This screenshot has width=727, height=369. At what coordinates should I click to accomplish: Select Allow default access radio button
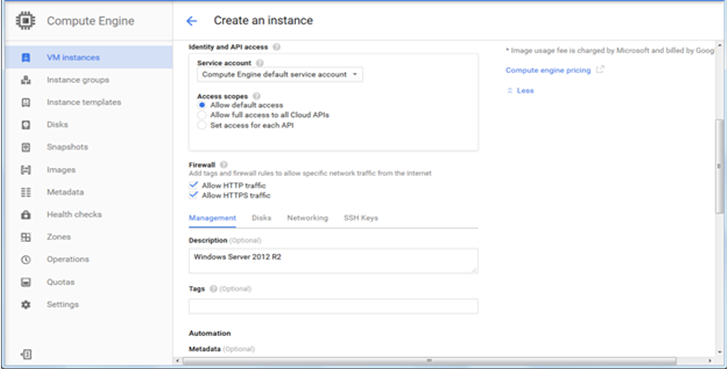point(202,105)
